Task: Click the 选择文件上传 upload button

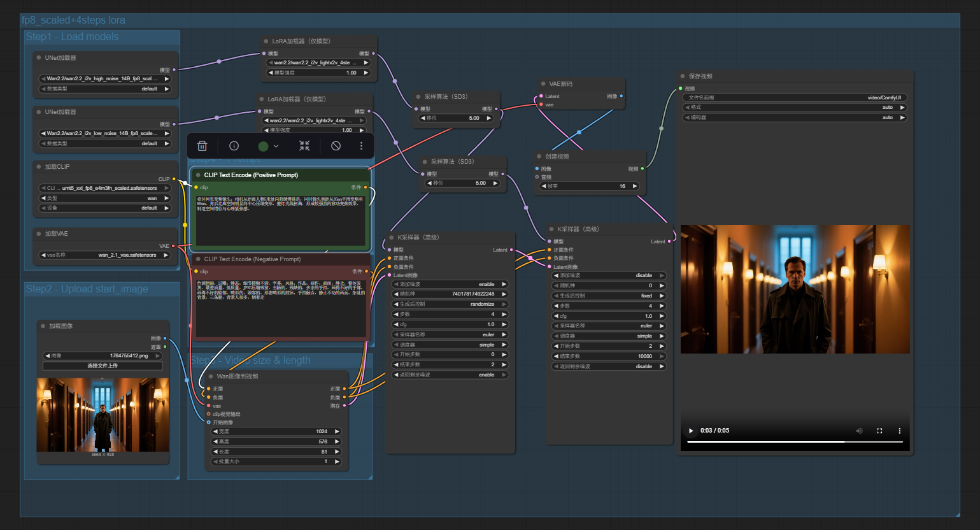Action: click(103, 366)
